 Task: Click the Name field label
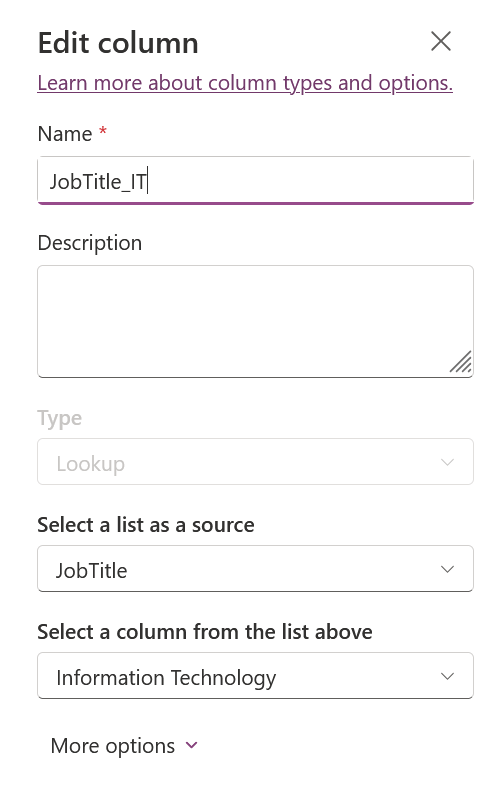click(x=65, y=134)
